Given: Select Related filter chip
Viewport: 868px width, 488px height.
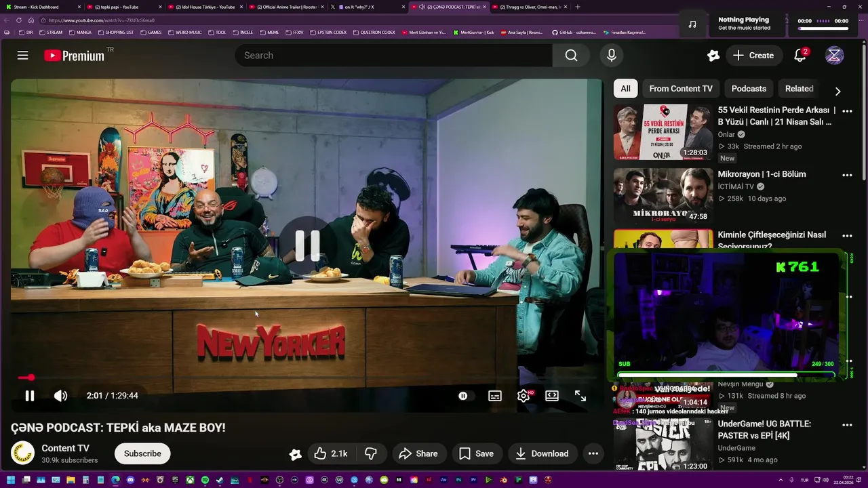Looking at the screenshot, I should tap(799, 89).
